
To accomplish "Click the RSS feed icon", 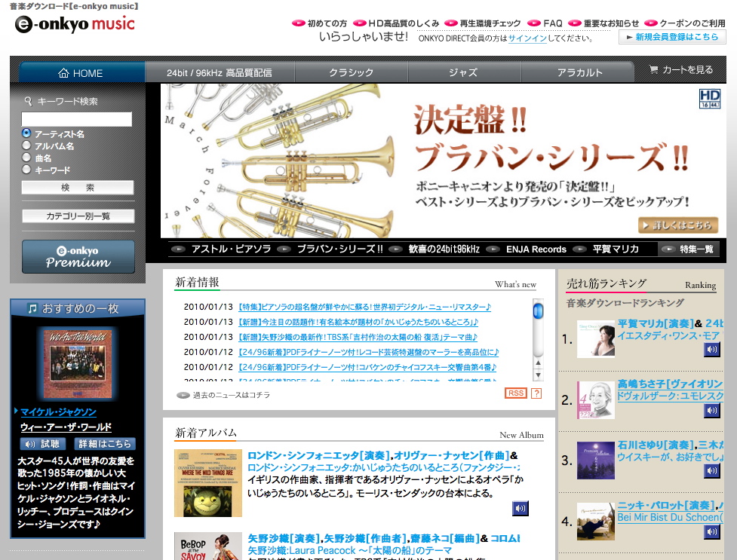I will 516,393.
